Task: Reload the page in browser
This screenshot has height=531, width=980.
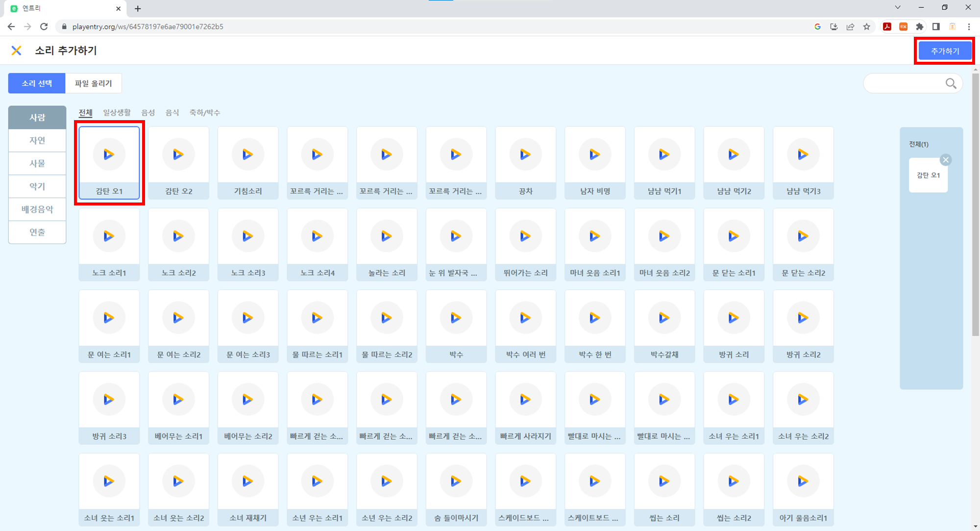Action: [44, 26]
